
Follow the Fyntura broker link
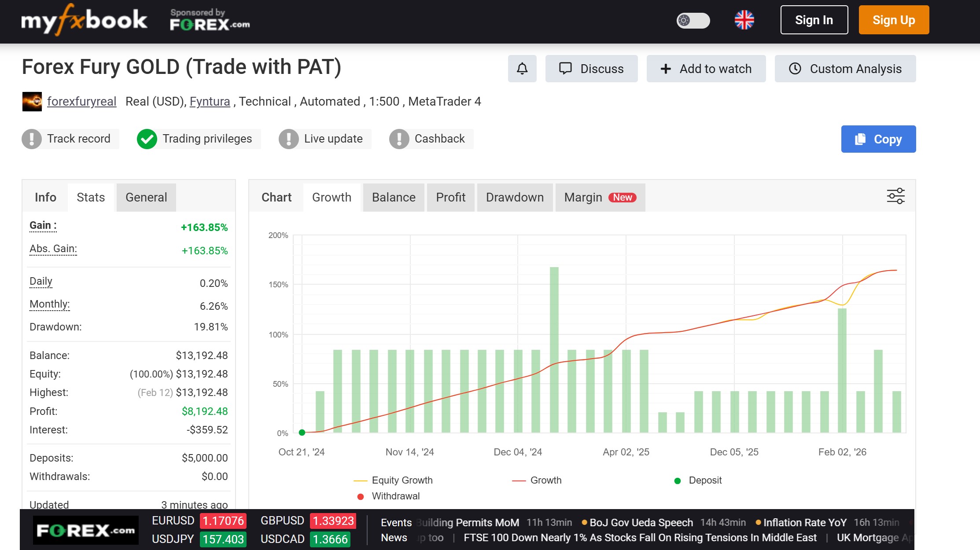pos(210,102)
